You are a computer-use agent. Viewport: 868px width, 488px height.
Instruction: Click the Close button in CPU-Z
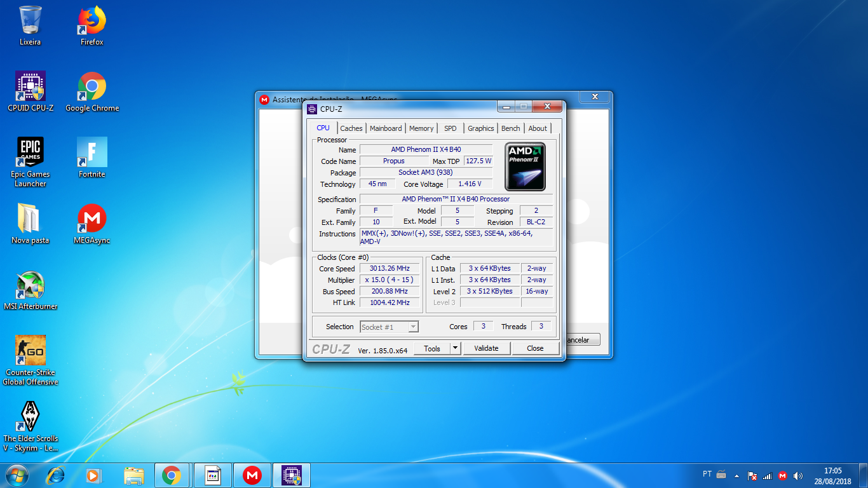tap(535, 348)
